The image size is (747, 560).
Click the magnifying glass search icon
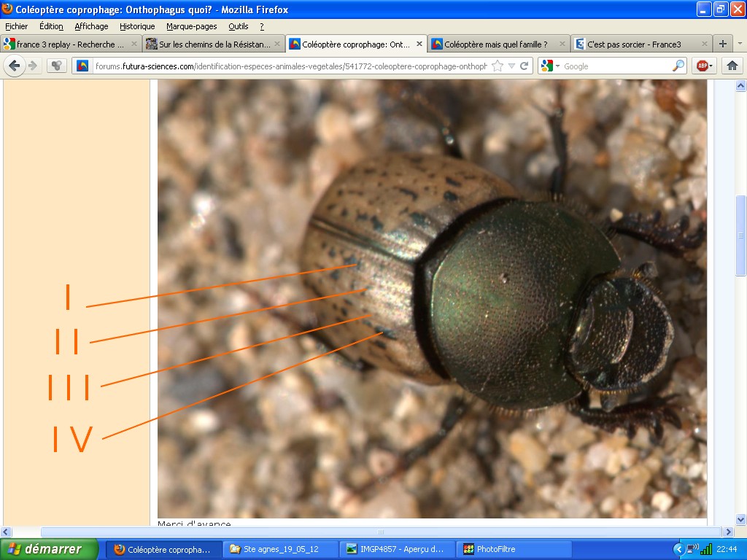click(x=678, y=66)
